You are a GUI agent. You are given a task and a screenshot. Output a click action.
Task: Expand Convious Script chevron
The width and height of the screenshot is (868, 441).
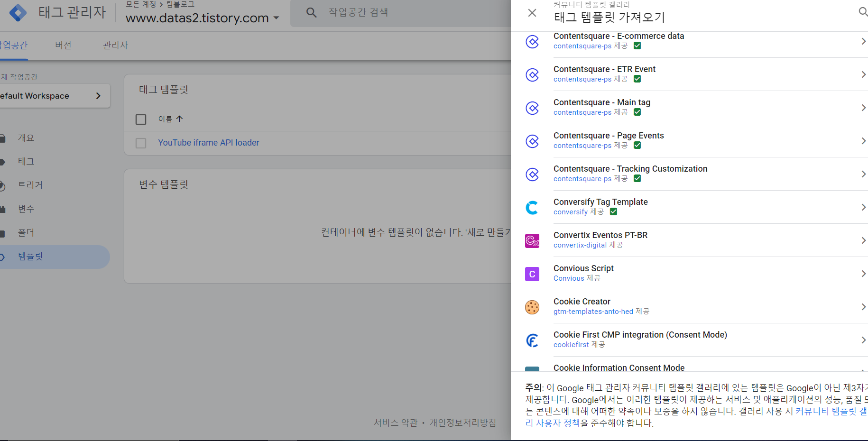[x=863, y=274]
